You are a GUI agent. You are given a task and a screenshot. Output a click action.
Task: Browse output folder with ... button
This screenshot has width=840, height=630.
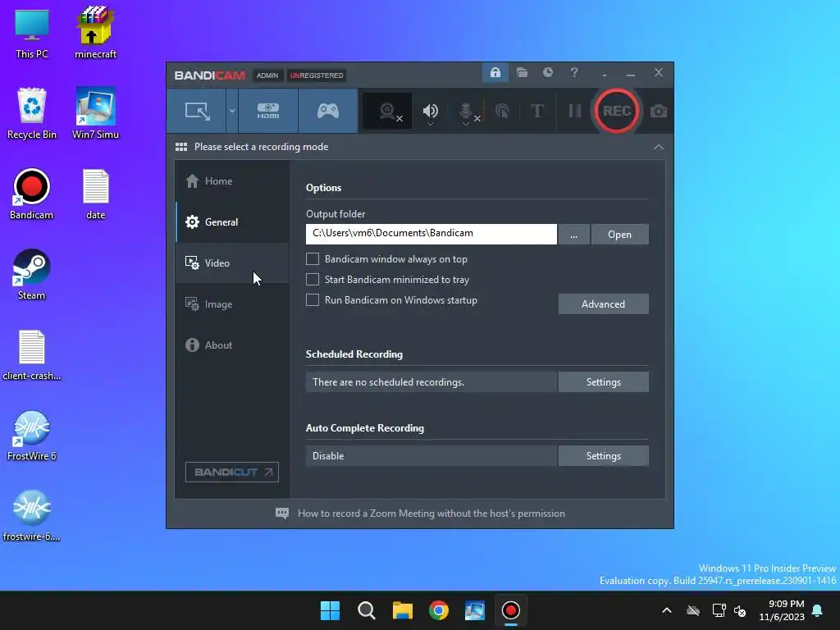coord(573,235)
